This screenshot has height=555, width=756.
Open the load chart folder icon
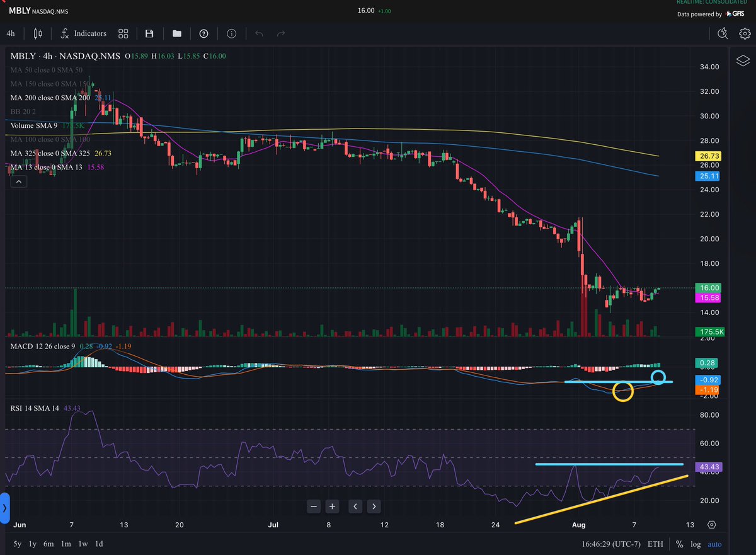176,33
